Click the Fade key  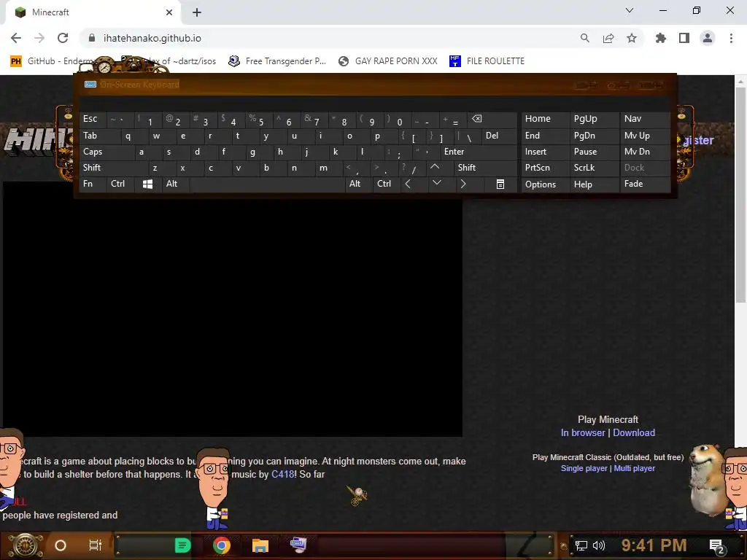(x=645, y=184)
